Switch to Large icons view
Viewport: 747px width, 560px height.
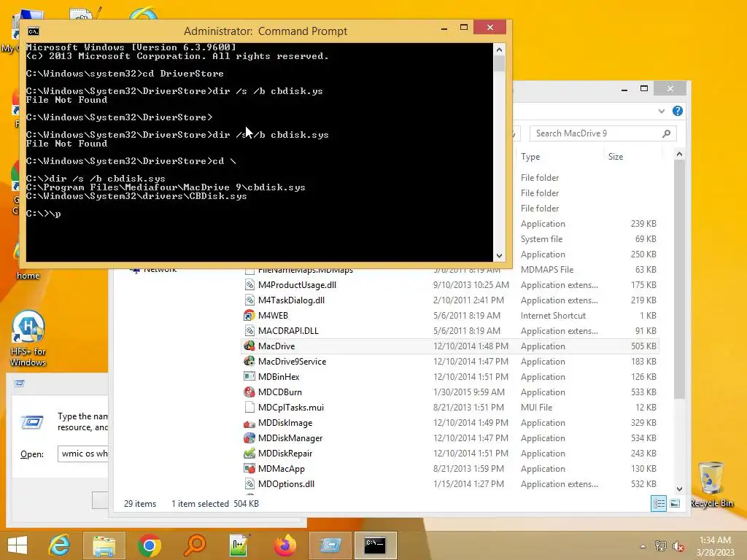click(675, 503)
